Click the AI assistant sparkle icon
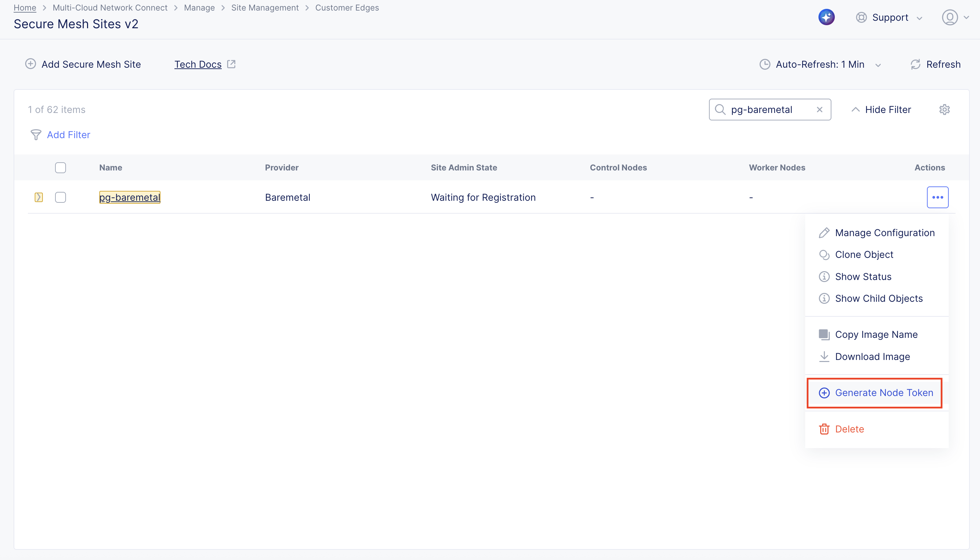The image size is (980, 560). [x=826, y=17]
